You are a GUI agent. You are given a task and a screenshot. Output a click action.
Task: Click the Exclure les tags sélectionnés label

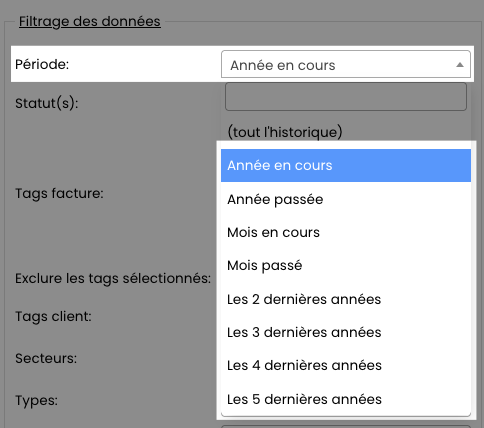coord(113,278)
